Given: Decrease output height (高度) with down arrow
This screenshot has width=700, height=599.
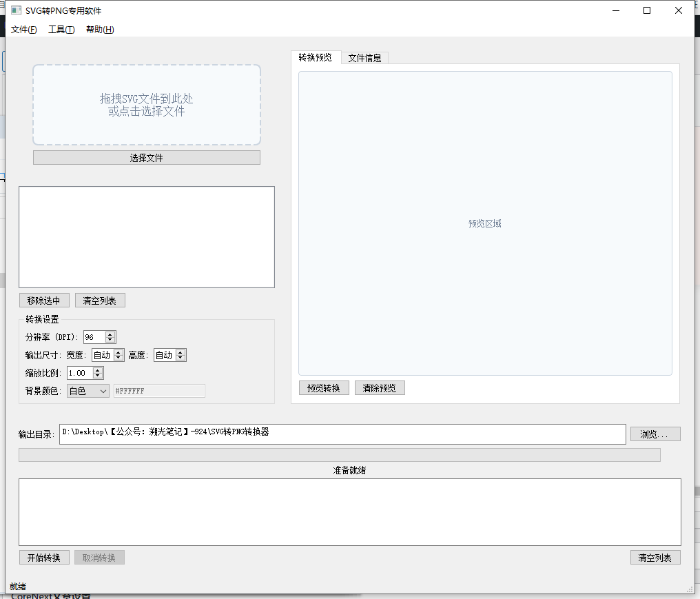Looking at the screenshot, I should pyautogui.click(x=181, y=358).
